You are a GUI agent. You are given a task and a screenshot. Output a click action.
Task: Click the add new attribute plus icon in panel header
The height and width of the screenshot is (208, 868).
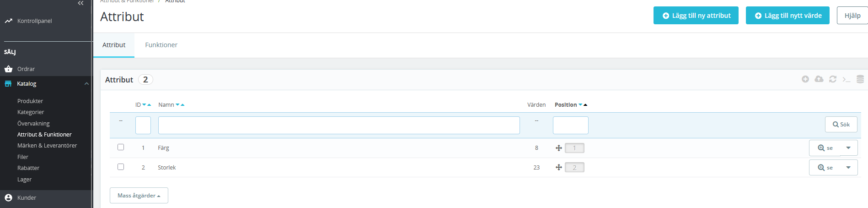(805, 79)
